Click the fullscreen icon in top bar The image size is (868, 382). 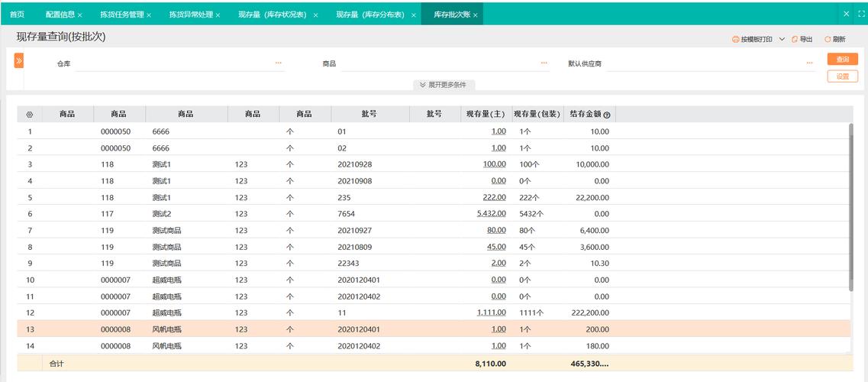click(x=861, y=14)
